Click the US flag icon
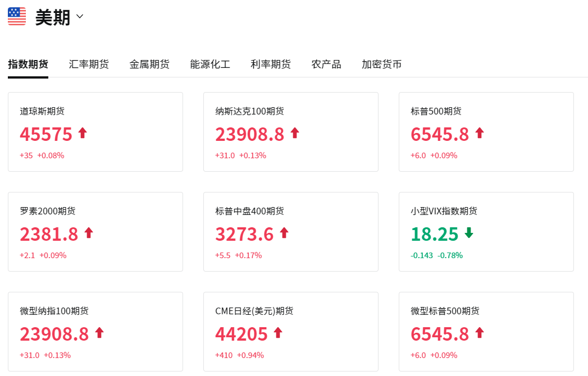Screen dimensions: 588x376 tap(17, 16)
